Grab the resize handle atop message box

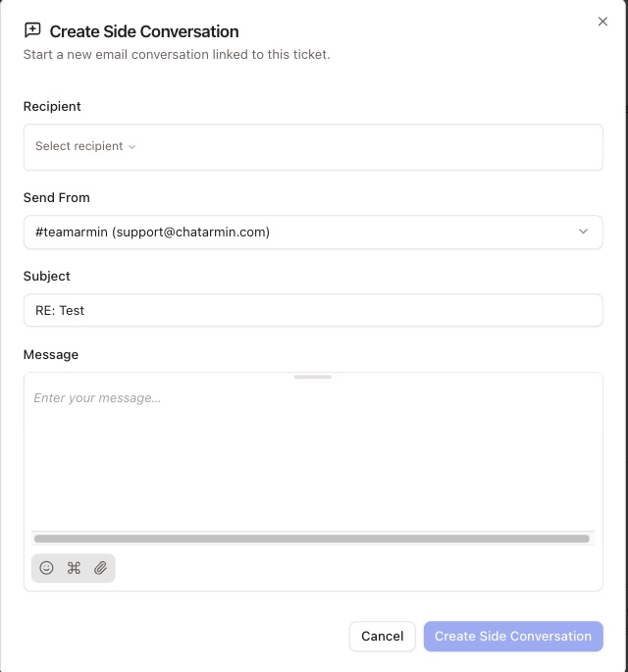pos(313,377)
